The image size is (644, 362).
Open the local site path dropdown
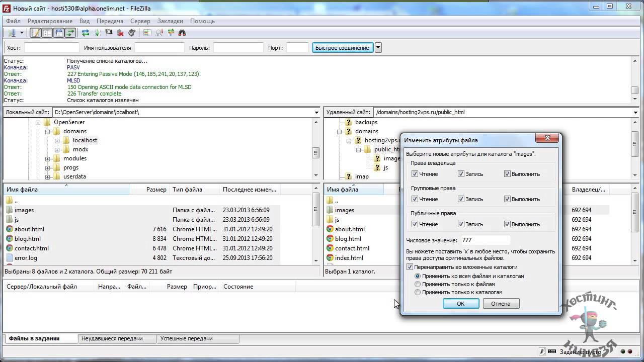(x=316, y=112)
